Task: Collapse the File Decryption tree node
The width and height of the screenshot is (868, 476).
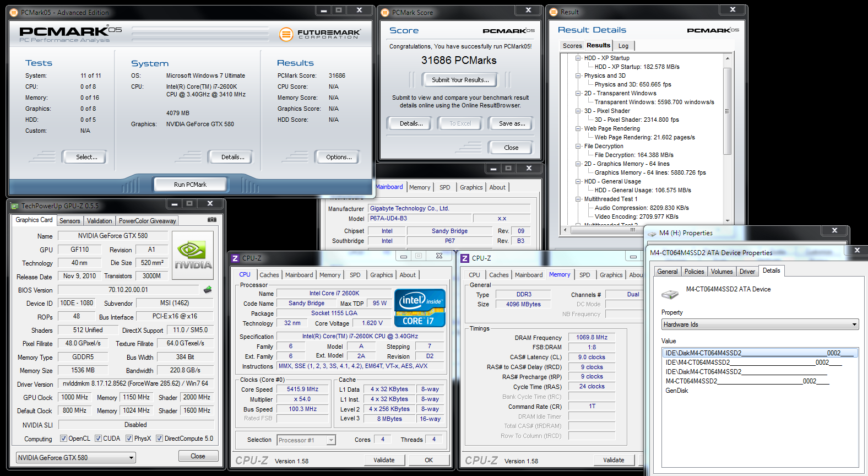Action: click(578, 146)
